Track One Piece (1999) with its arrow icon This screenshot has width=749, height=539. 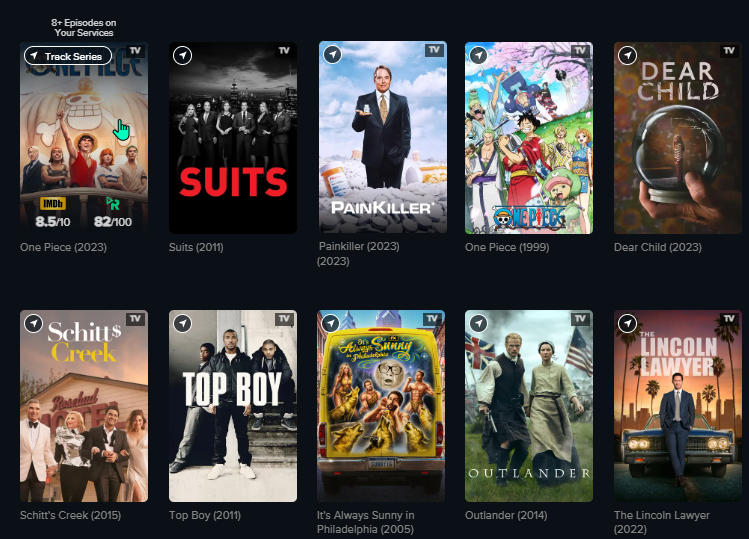(478, 55)
